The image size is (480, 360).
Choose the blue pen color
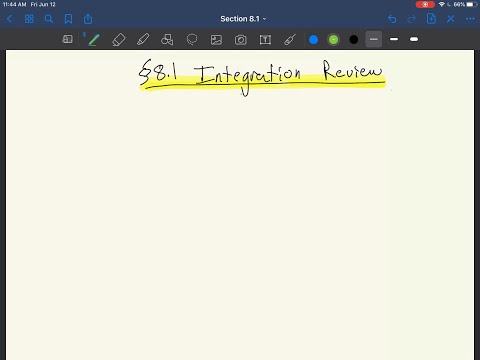(314, 40)
